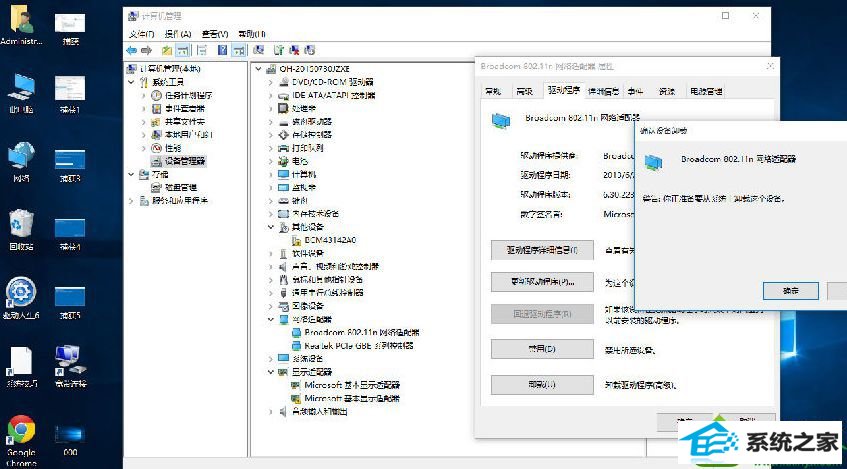Viewport: 847px width, 469px height.
Task: Select the 监视器 Monitors category
Action: (x=304, y=187)
